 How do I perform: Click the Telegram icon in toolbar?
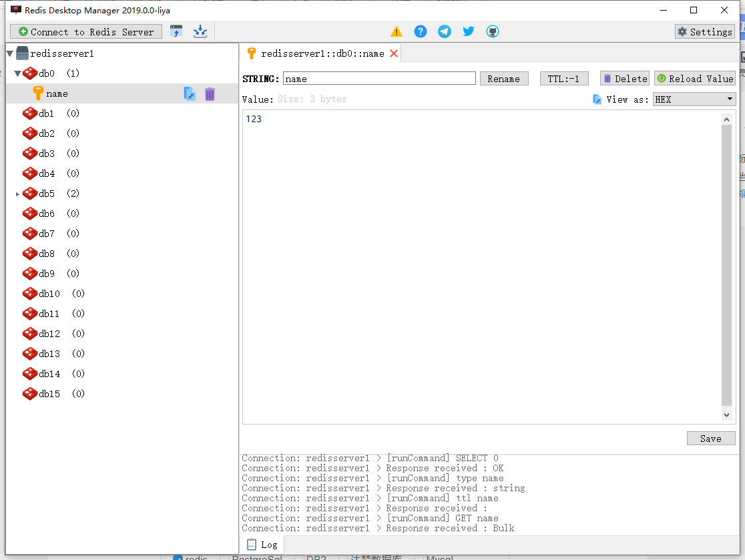click(445, 31)
